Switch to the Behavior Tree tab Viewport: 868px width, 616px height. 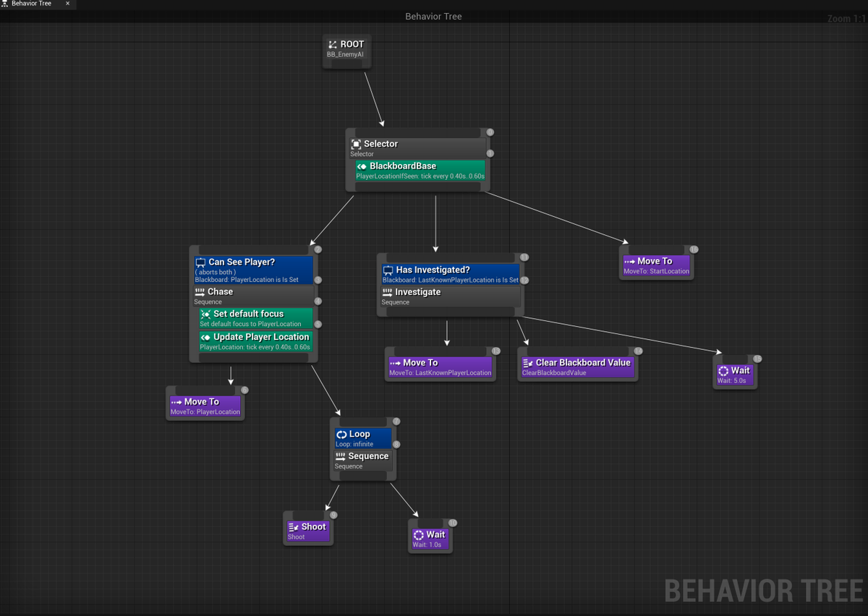click(33, 4)
